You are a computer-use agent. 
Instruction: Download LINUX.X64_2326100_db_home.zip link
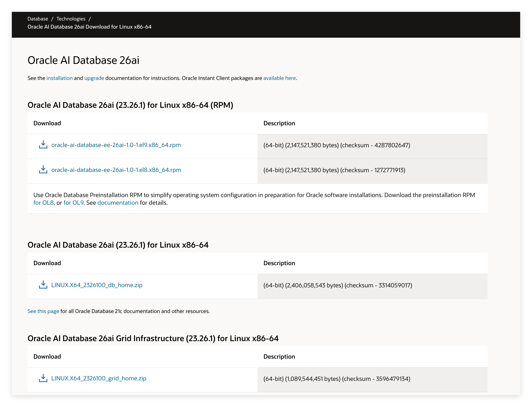tap(97, 285)
